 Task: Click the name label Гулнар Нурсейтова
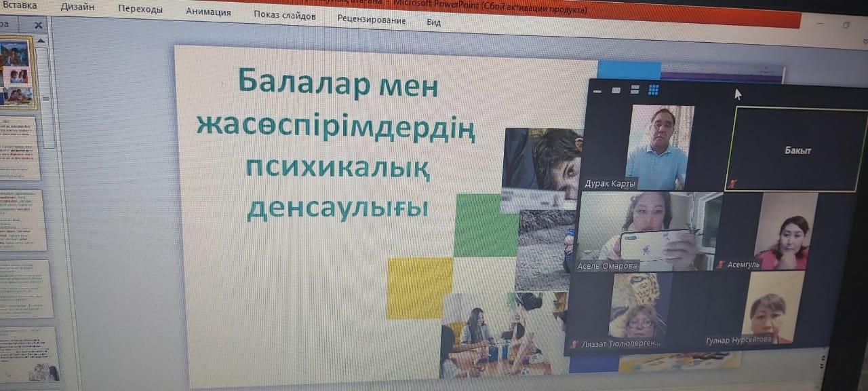coord(738,339)
